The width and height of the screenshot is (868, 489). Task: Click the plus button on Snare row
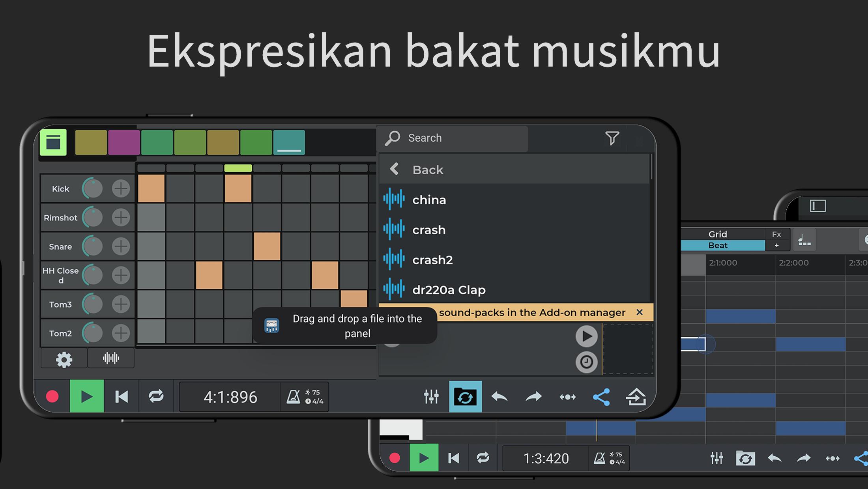click(121, 246)
